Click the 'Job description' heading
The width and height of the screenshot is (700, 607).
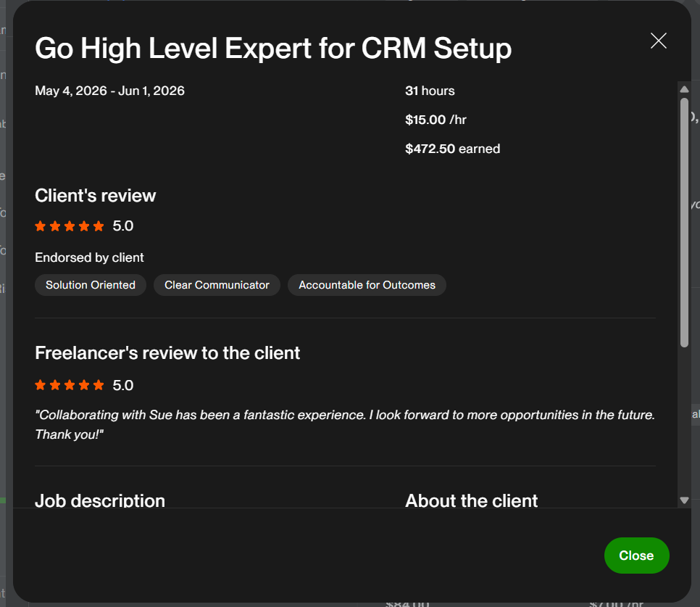pyautogui.click(x=100, y=500)
